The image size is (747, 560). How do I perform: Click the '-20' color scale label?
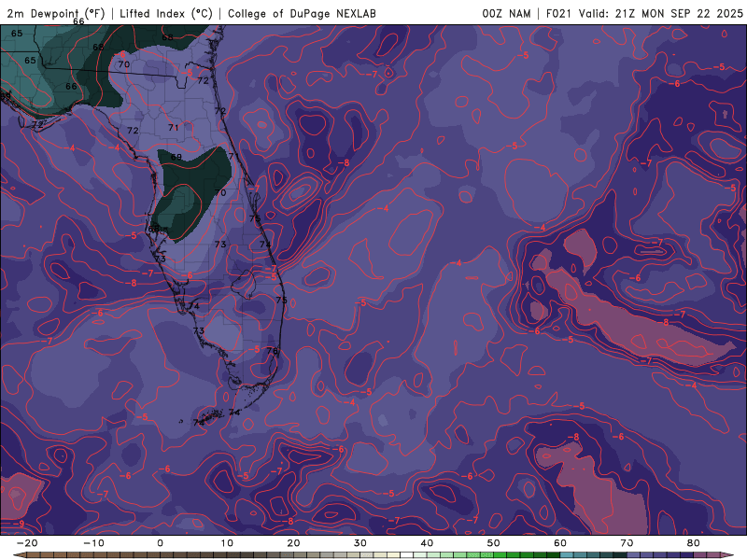point(27,543)
